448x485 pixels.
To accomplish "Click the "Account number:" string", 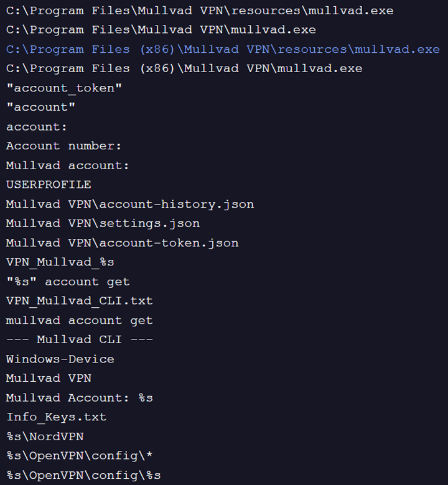I will click(64, 146).
